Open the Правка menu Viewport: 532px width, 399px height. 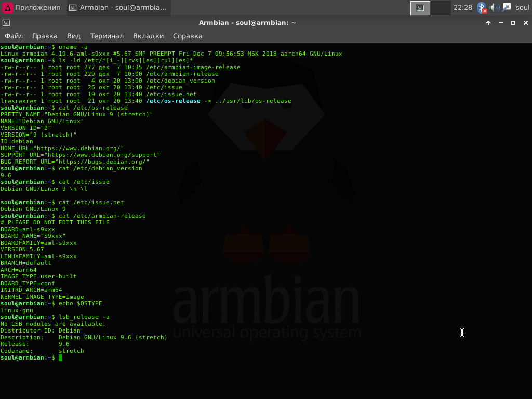[45, 36]
